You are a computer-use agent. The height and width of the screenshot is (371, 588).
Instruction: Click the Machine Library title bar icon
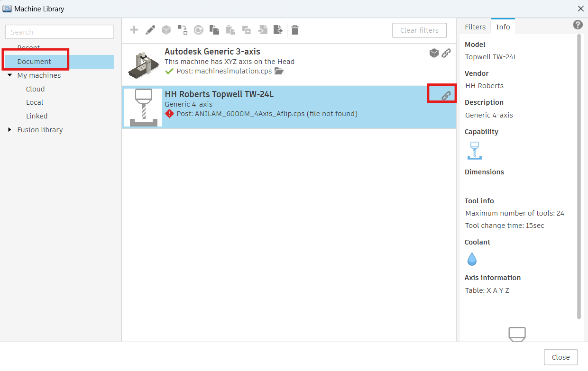pyautogui.click(x=7, y=9)
